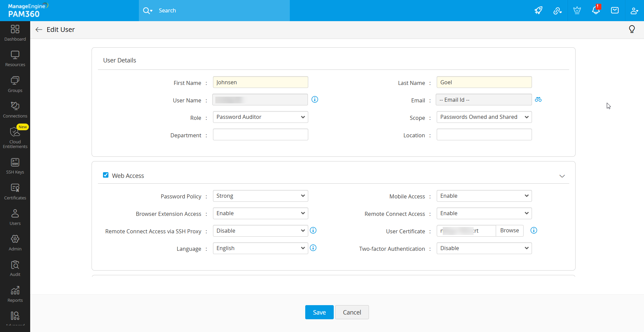Click the Department input field
Viewport: 644px width, 332px height.
coord(260,135)
